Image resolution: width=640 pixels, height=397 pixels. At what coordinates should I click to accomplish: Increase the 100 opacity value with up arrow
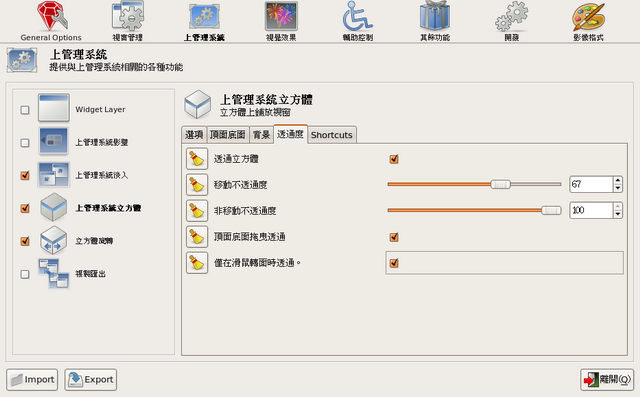pyautogui.click(x=618, y=206)
